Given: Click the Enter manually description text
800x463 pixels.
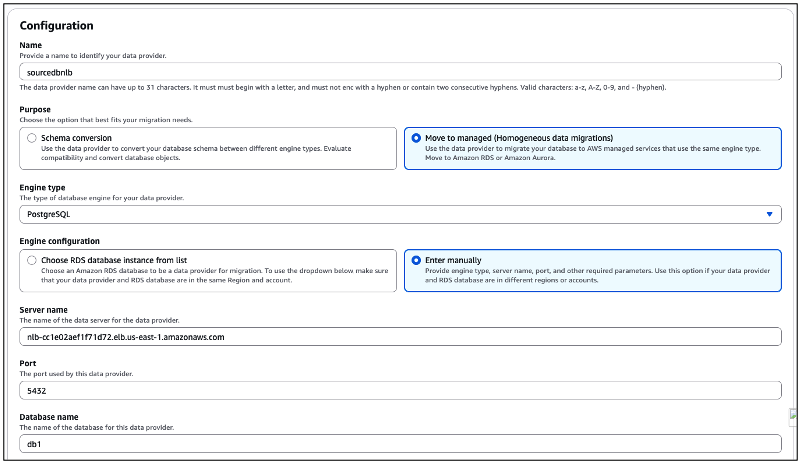Looking at the screenshot, I should click(x=590, y=276).
